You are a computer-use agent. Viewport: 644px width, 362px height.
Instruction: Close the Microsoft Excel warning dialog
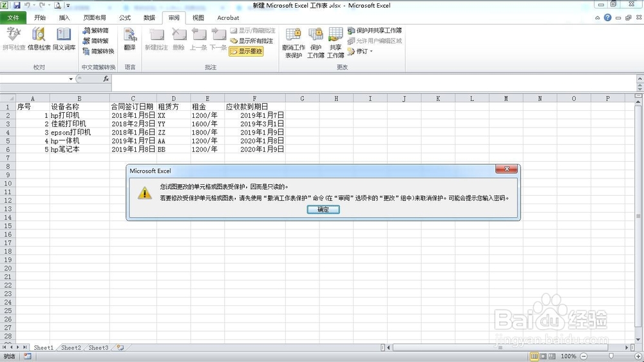(506, 169)
